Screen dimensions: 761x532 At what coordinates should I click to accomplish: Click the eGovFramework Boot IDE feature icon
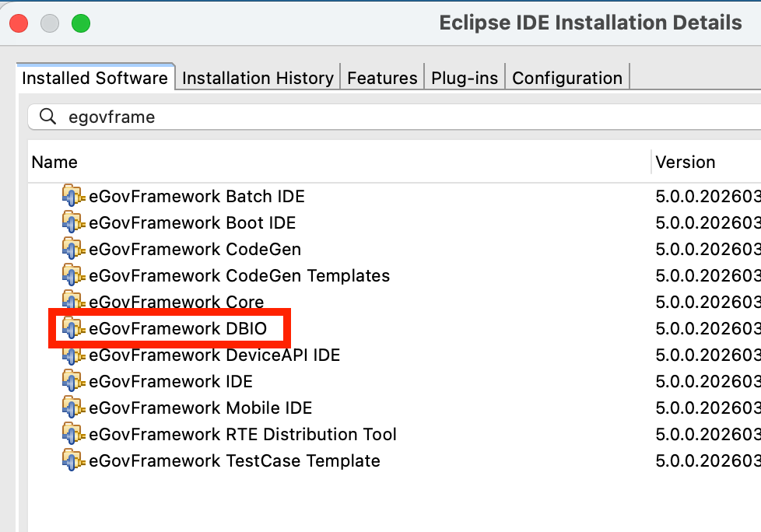pos(73,223)
